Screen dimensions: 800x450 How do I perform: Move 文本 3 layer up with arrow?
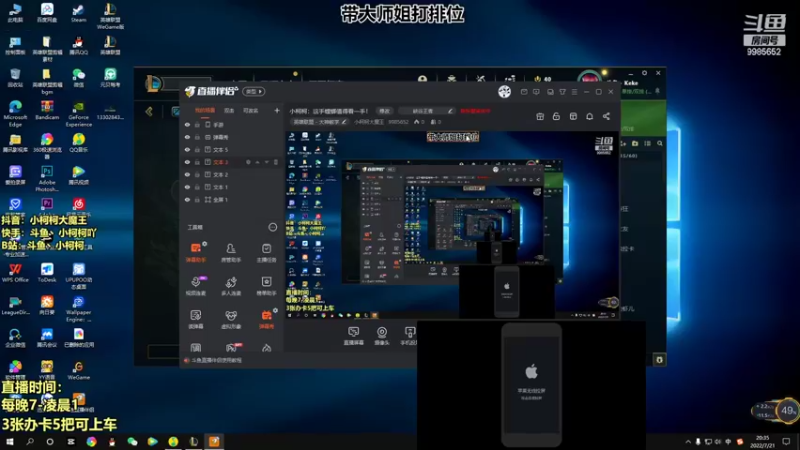click(258, 162)
